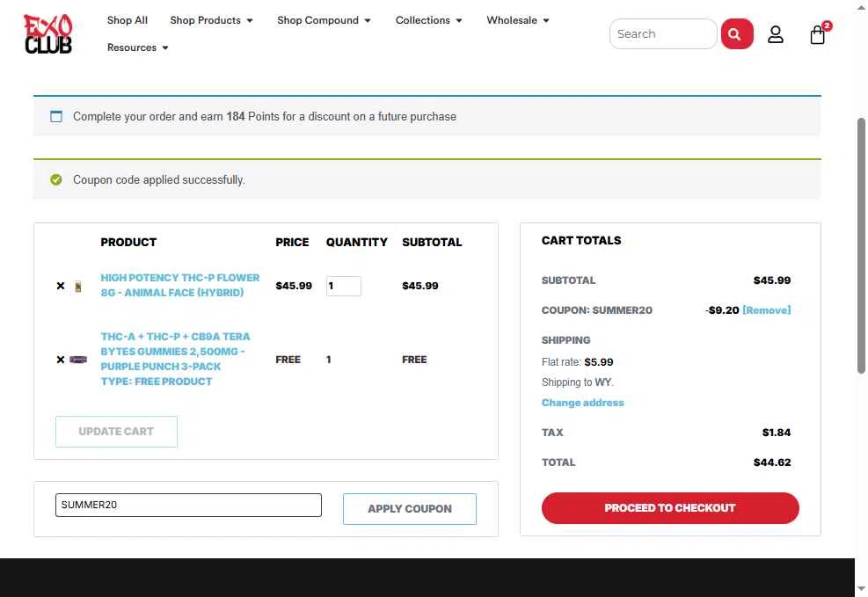Click Proceed to Checkout
Viewport: 868px width, 597px height.
coord(670,508)
